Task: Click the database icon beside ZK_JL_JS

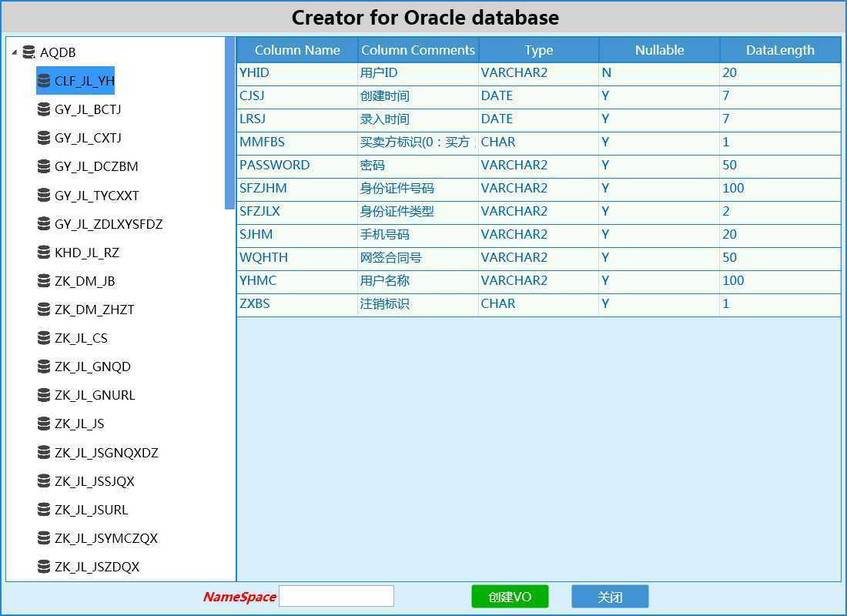Action: pyautogui.click(x=44, y=423)
